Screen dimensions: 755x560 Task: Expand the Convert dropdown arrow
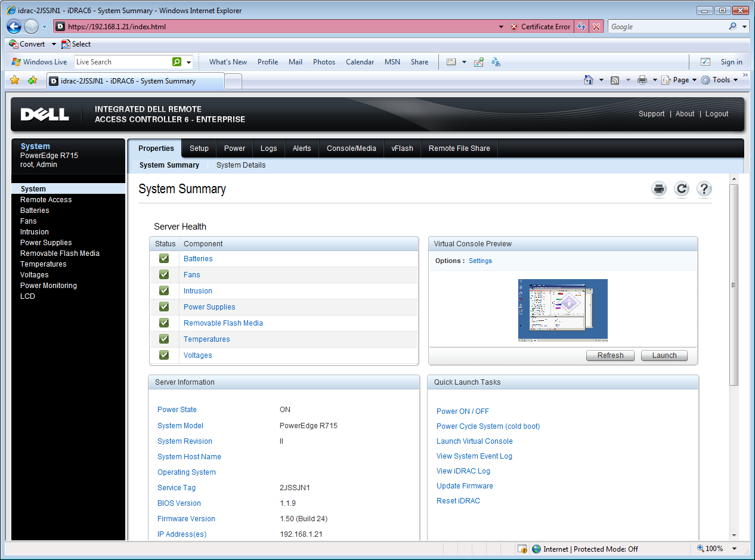point(54,44)
